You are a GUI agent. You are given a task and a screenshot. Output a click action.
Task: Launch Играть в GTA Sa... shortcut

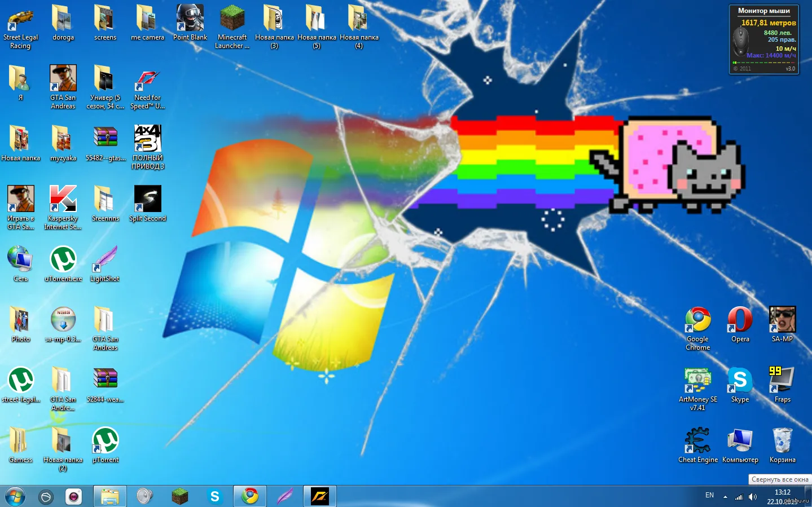pyautogui.click(x=20, y=208)
